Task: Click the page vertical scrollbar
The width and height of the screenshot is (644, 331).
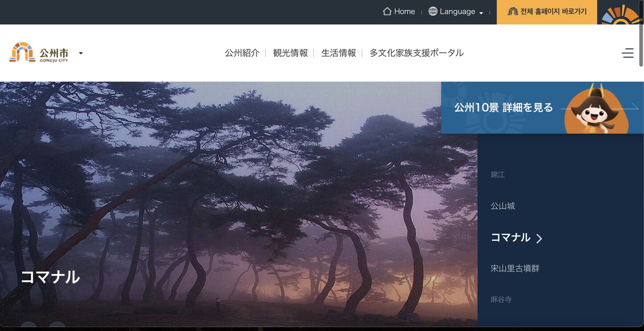Action: [x=641, y=33]
